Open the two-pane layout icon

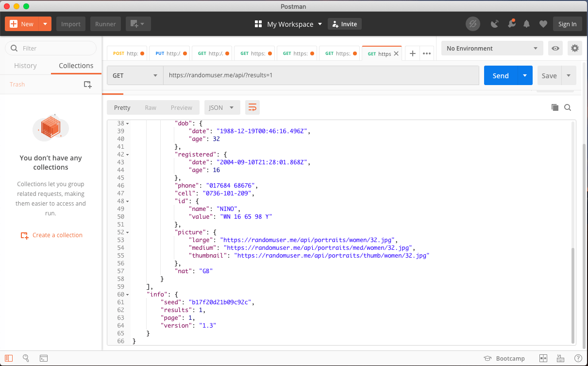click(x=543, y=358)
